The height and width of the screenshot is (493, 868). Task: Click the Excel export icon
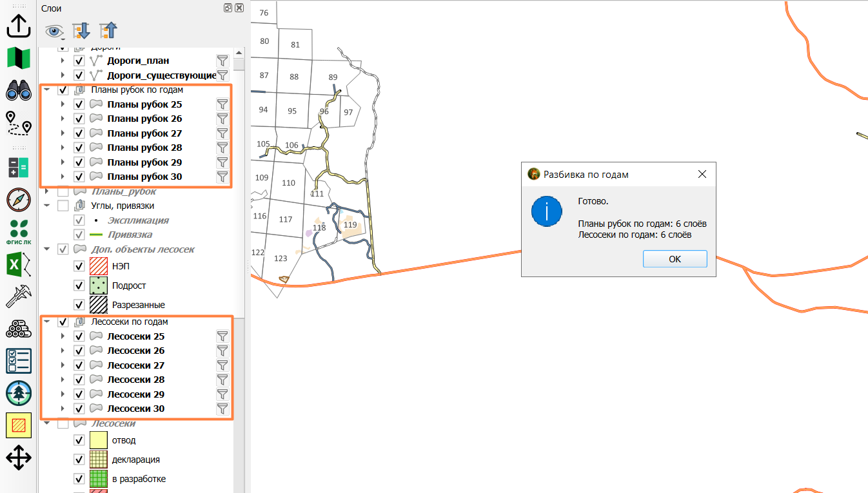pos(19,265)
